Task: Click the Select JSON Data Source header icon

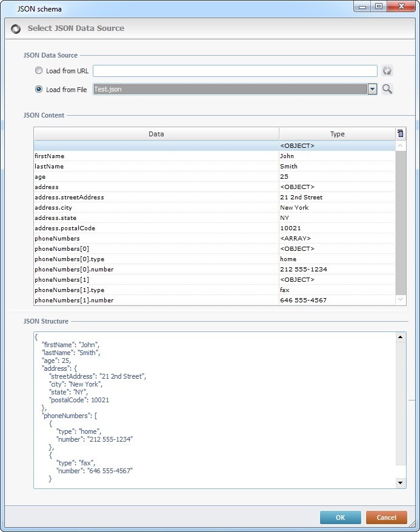Action: tap(16, 28)
